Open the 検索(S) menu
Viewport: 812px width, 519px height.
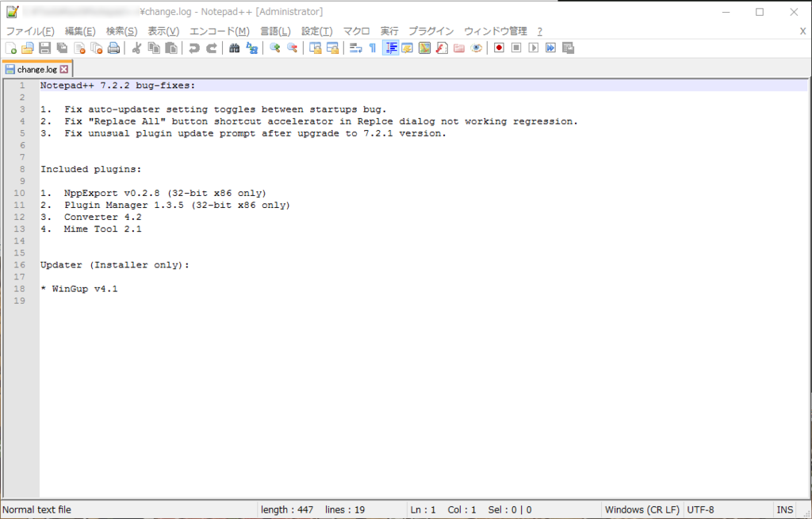click(121, 31)
